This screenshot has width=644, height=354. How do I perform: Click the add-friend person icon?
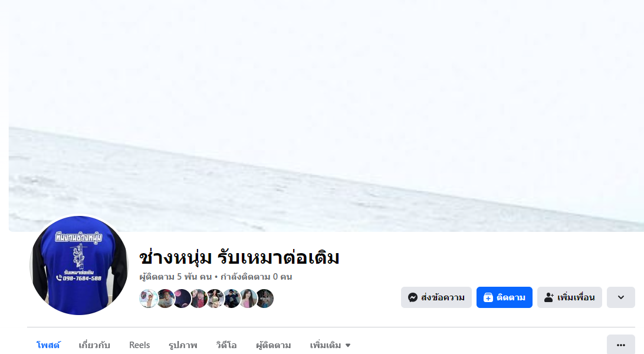click(x=548, y=297)
